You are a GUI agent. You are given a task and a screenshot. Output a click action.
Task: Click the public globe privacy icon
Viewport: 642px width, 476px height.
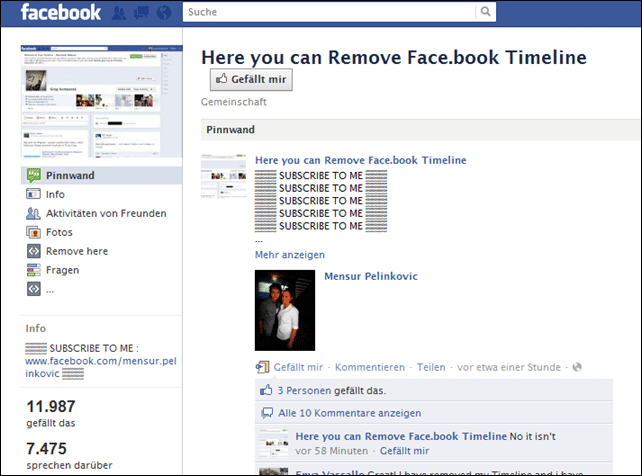tap(577, 367)
